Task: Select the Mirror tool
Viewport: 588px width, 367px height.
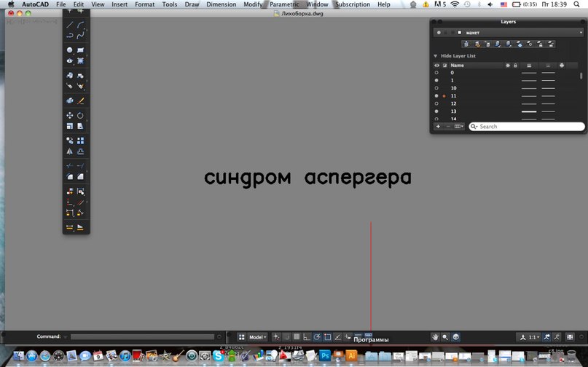Action: coord(70,151)
